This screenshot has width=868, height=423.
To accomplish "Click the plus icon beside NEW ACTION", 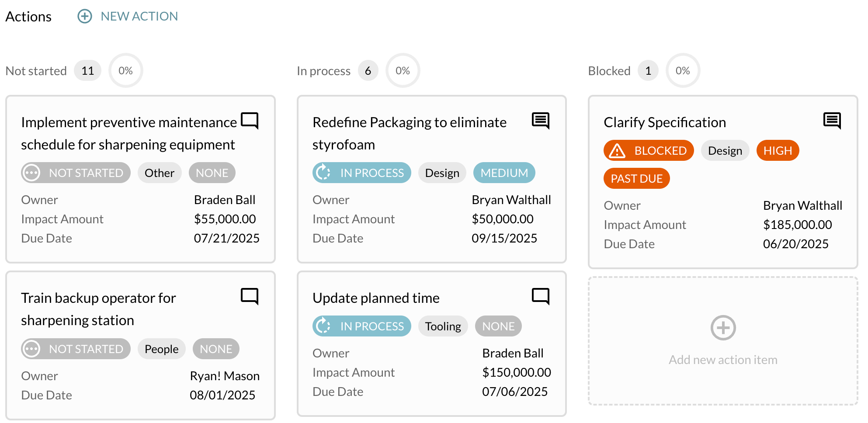I will point(85,17).
